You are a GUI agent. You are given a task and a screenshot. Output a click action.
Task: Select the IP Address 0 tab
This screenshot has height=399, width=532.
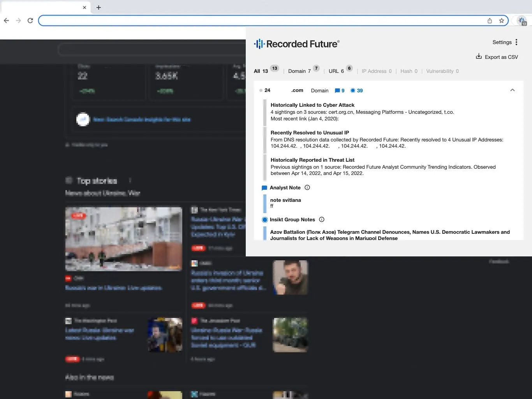377,71
